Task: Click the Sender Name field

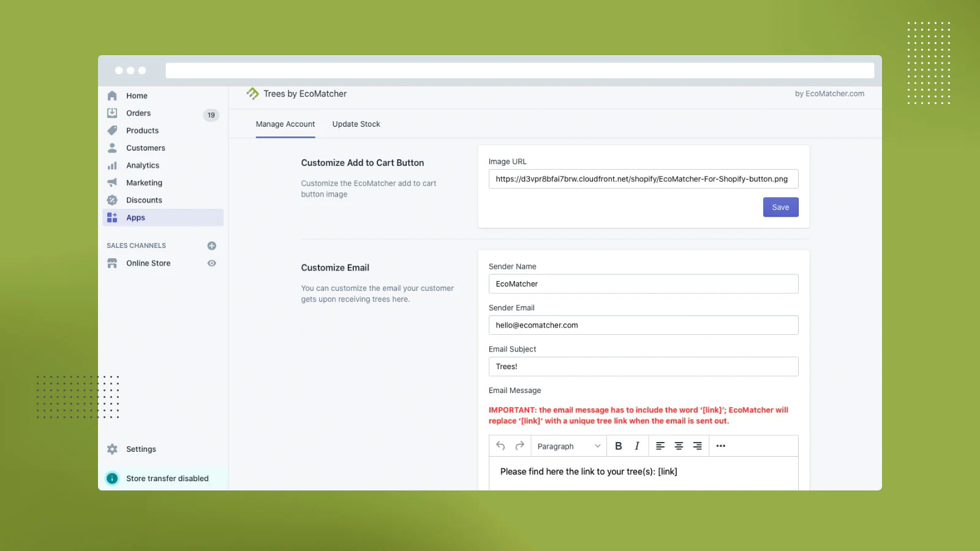Action: click(643, 284)
